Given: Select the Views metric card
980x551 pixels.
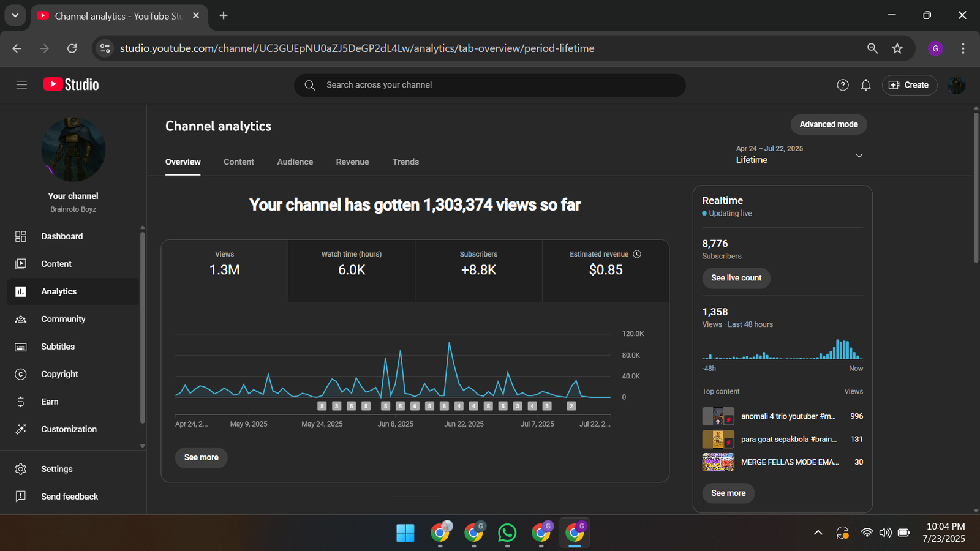Looking at the screenshot, I should [225, 271].
